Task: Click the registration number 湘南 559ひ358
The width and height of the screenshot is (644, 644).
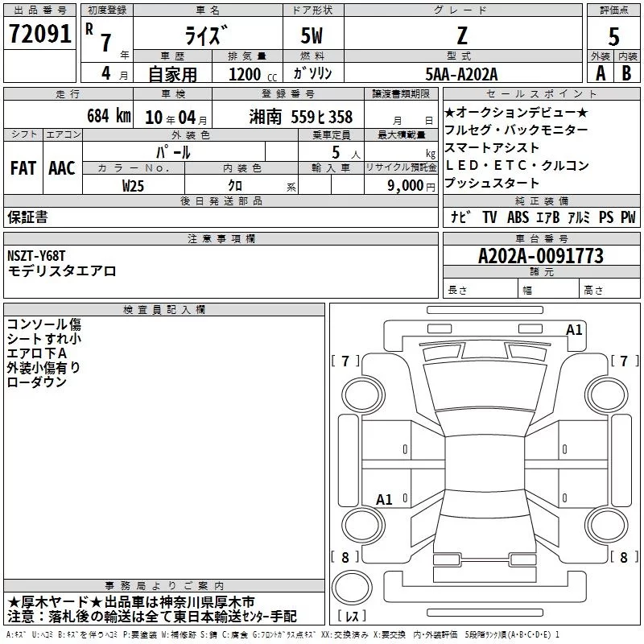Action: tap(301, 117)
